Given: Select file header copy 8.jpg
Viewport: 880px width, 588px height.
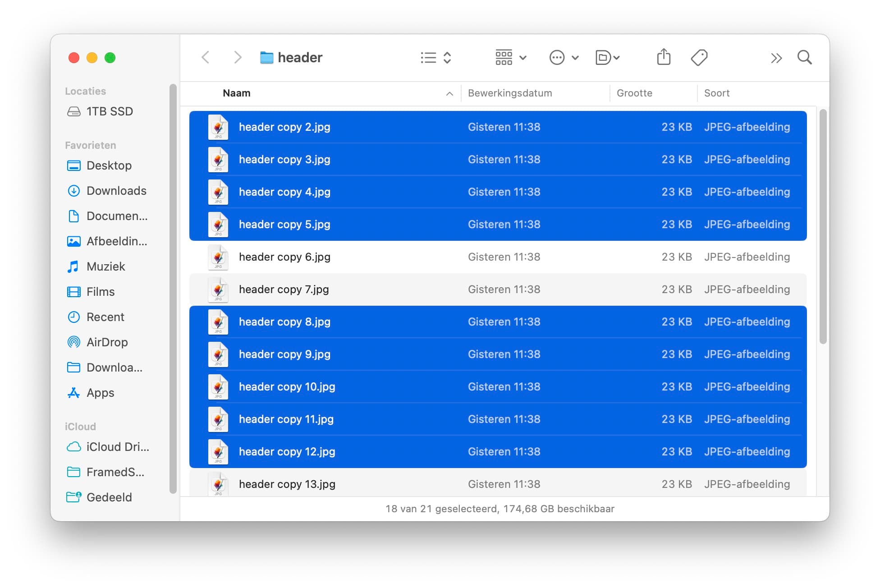Looking at the screenshot, I should click(x=498, y=322).
